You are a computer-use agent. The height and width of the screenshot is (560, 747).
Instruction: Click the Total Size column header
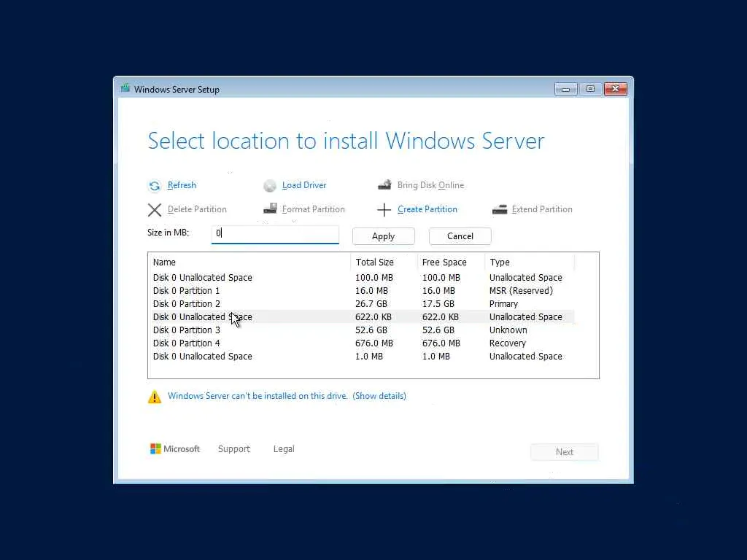pos(384,262)
